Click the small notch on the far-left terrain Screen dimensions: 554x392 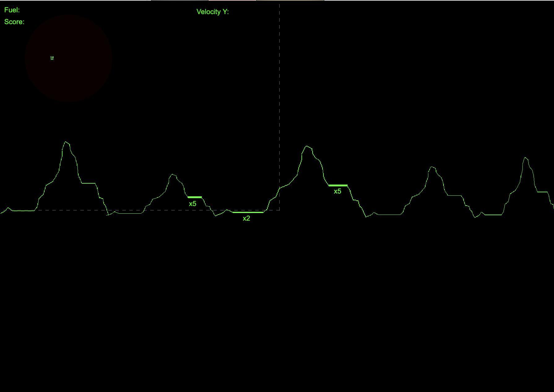(x=8, y=208)
